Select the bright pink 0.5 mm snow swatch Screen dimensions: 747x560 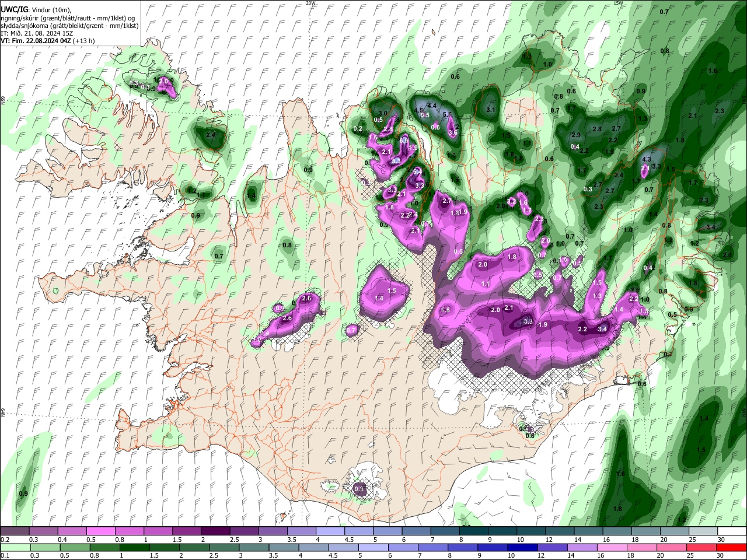[102, 531]
